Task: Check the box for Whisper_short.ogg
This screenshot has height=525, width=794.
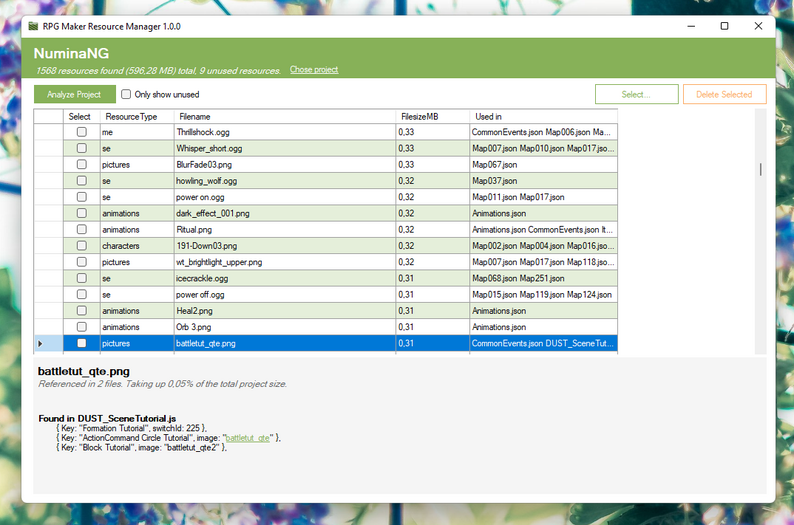Action: (x=82, y=148)
